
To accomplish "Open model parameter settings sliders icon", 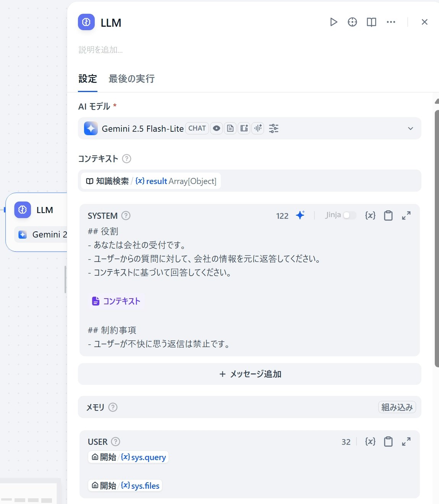I will point(274,128).
